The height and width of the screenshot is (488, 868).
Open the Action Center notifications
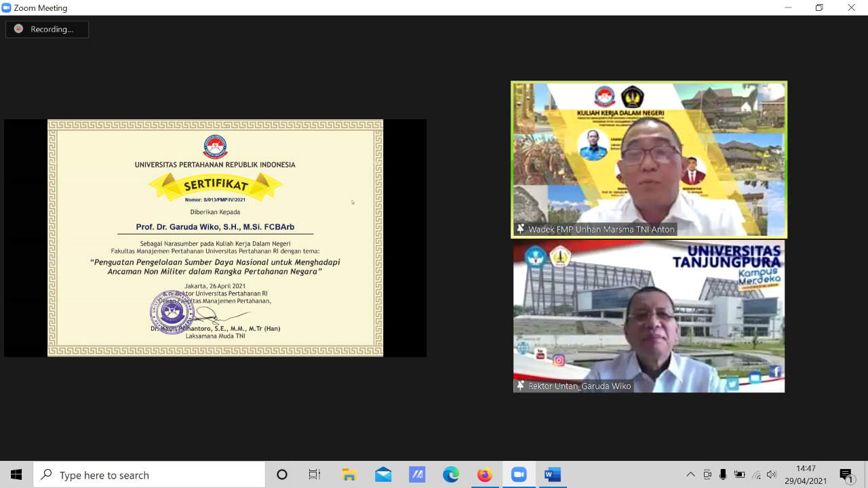click(x=846, y=475)
